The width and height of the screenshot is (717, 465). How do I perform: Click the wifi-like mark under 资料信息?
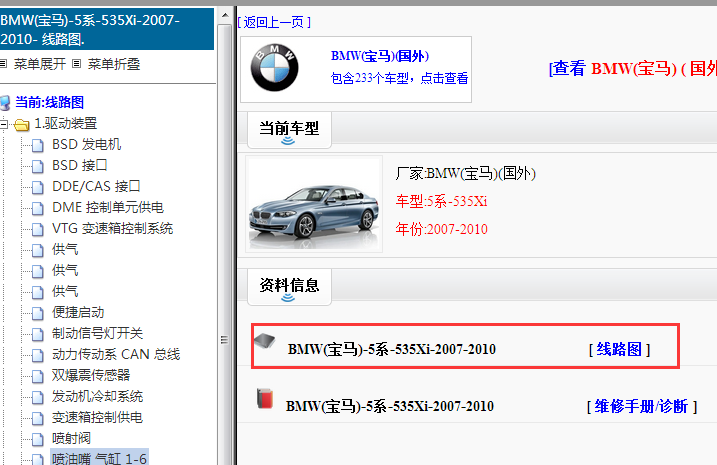point(288,298)
